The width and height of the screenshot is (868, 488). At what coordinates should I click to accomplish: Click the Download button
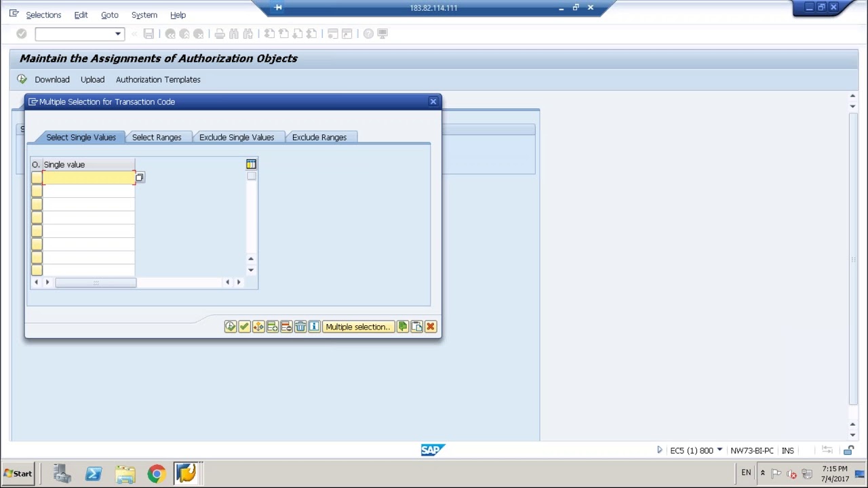click(x=52, y=79)
